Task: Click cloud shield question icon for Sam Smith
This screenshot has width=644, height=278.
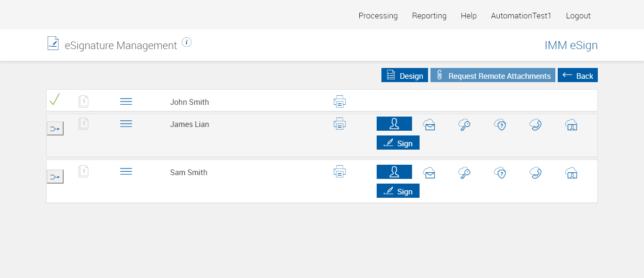Action: click(500, 173)
